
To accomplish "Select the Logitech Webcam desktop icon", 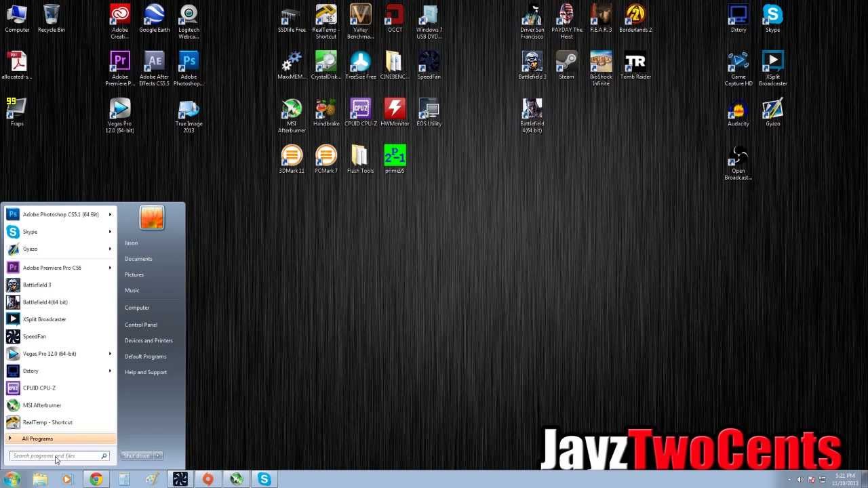I will [x=189, y=22].
